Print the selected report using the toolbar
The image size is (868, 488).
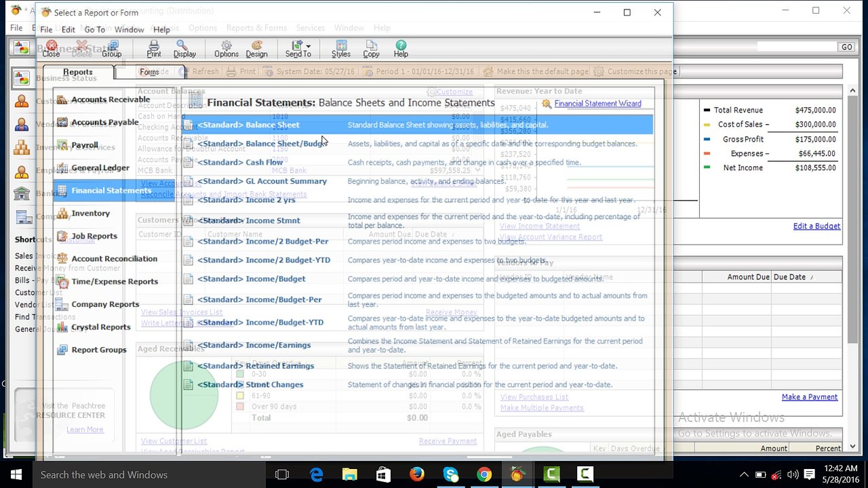click(x=154, y=48)
